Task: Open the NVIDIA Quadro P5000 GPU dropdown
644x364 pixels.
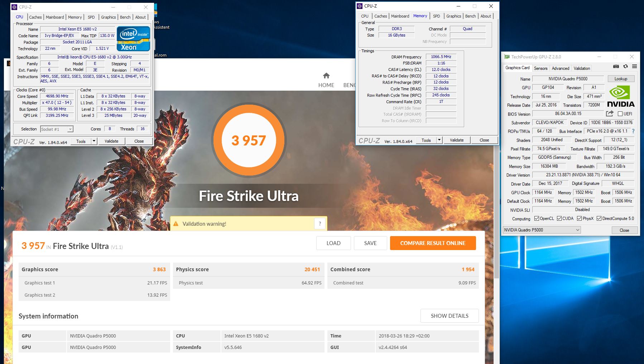Action: (x=542, y=230)
